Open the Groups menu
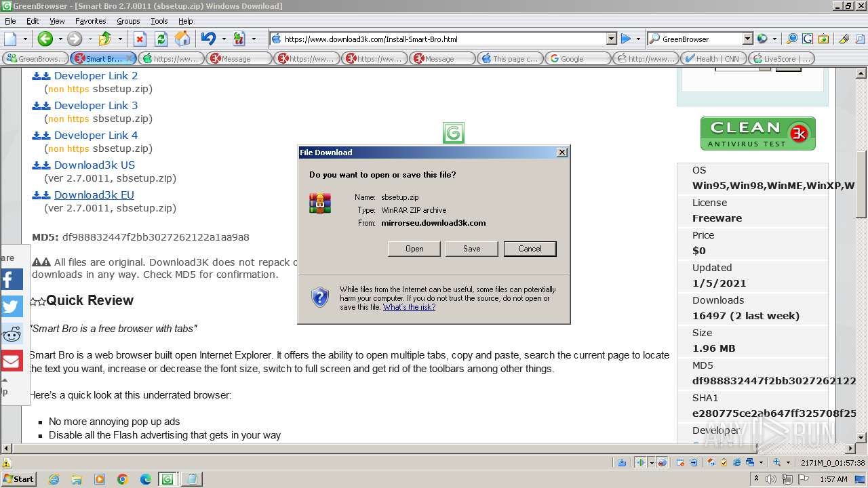Screen dimensions: 868x488 [128, 21]
